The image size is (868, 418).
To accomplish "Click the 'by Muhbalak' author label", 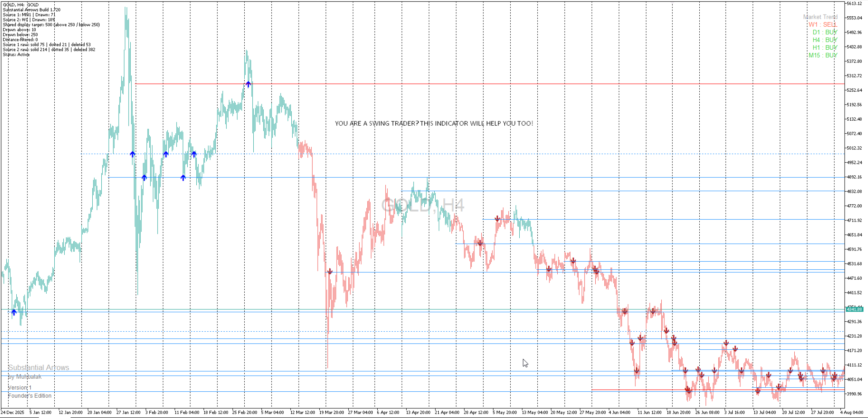I will pos(25,376).
